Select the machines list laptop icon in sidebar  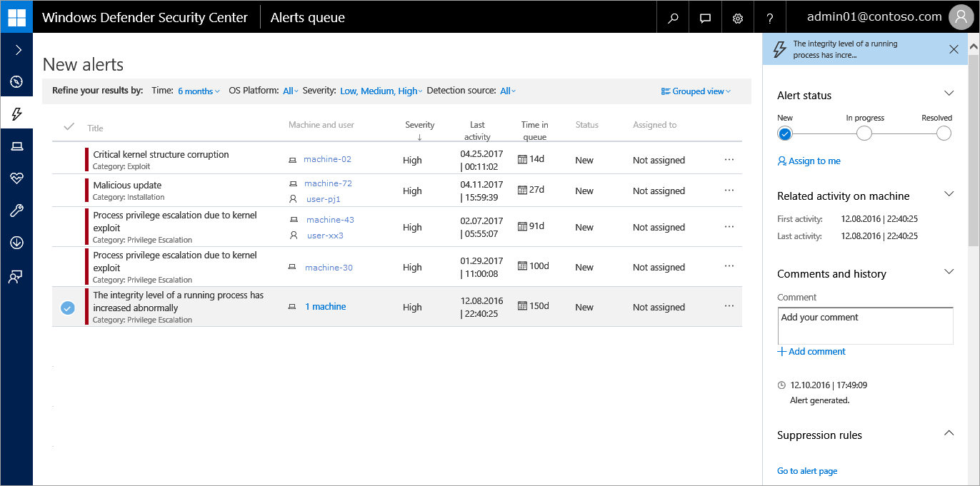tap(16, 146)
